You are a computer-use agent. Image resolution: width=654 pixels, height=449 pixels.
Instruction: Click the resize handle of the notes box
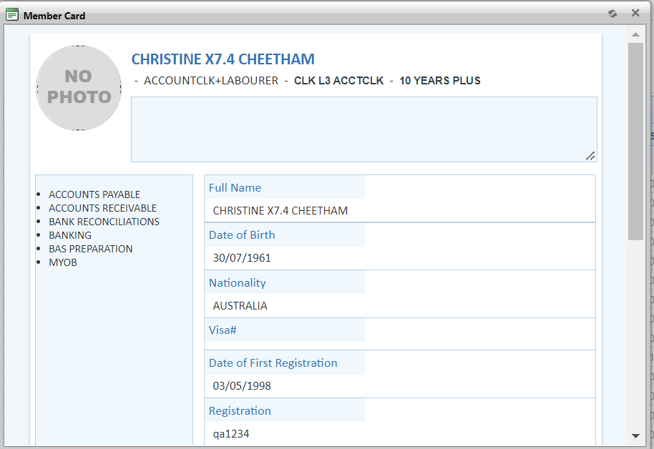click(x=590, y=155)
